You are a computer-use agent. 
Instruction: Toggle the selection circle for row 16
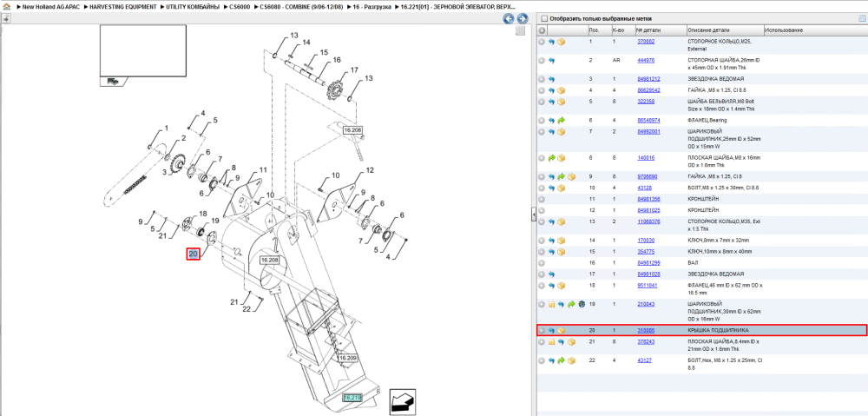[542, 262]
